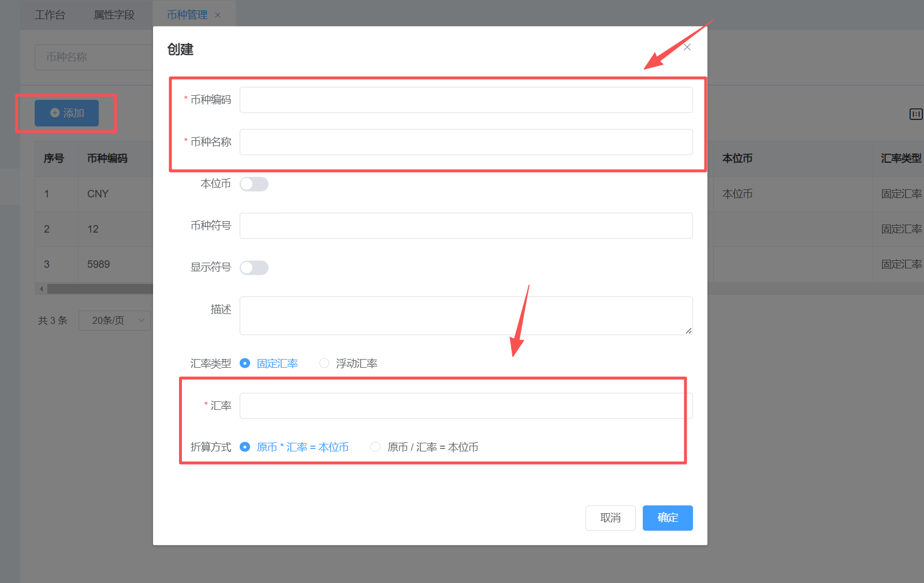The width and height of the screenshot is (924, 583).
Task: Click the left arrow of horizontal scrollbar
Action: tap(41, 289)
